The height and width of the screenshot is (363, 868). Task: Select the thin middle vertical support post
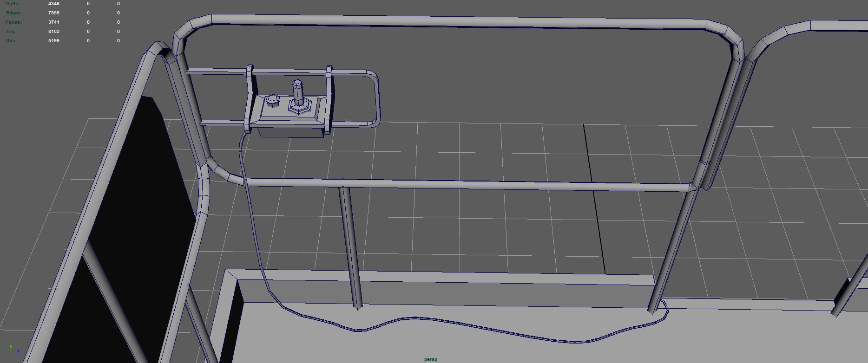coord(350,247)
